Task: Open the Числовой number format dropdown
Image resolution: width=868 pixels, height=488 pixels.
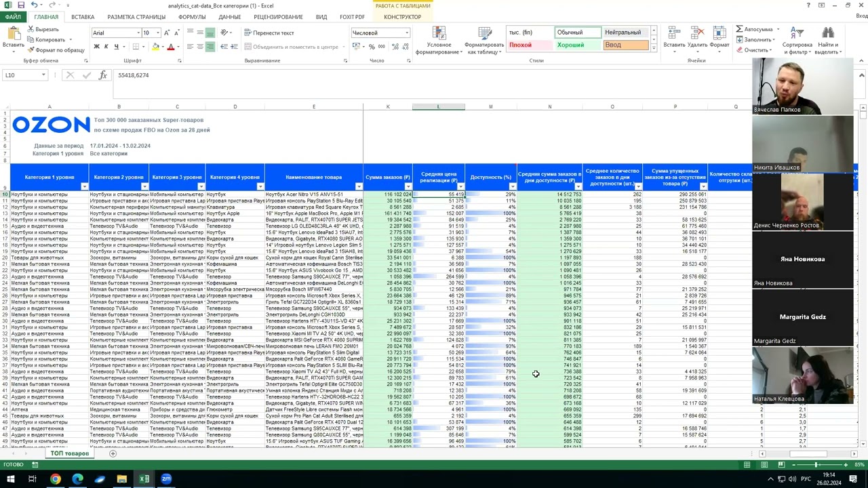Action: (407, 33)
